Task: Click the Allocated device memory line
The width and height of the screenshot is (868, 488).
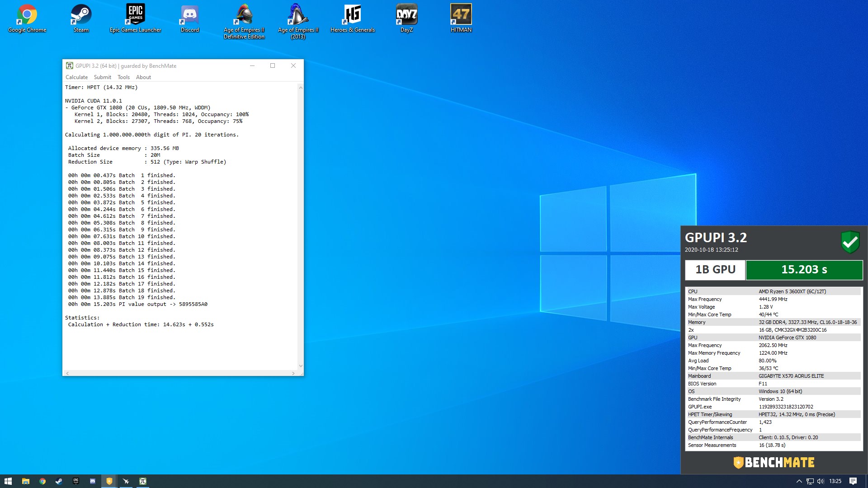Action: (x=123, y=148)
